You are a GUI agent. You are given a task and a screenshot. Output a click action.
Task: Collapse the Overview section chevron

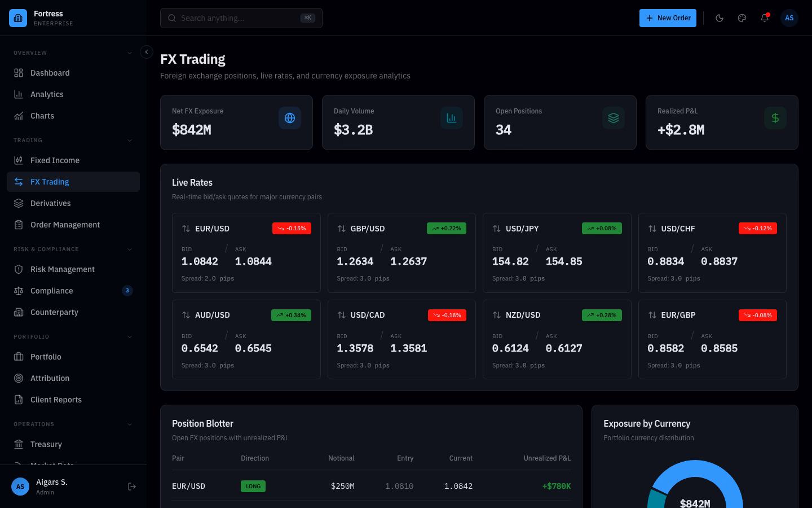click(x=130, y=53)
